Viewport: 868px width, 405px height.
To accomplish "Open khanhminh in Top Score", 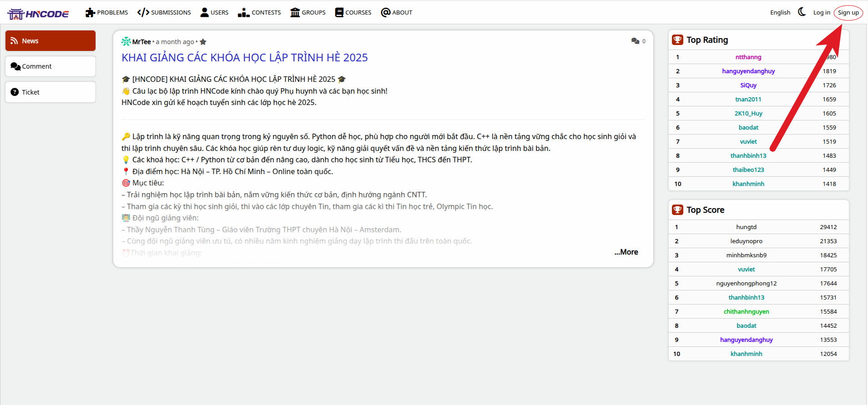I will coord(747,354).
